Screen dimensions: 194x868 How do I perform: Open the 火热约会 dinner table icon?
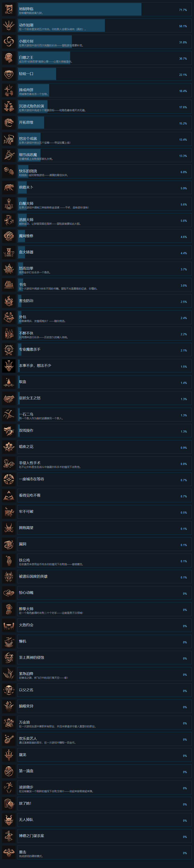point(9,625)
